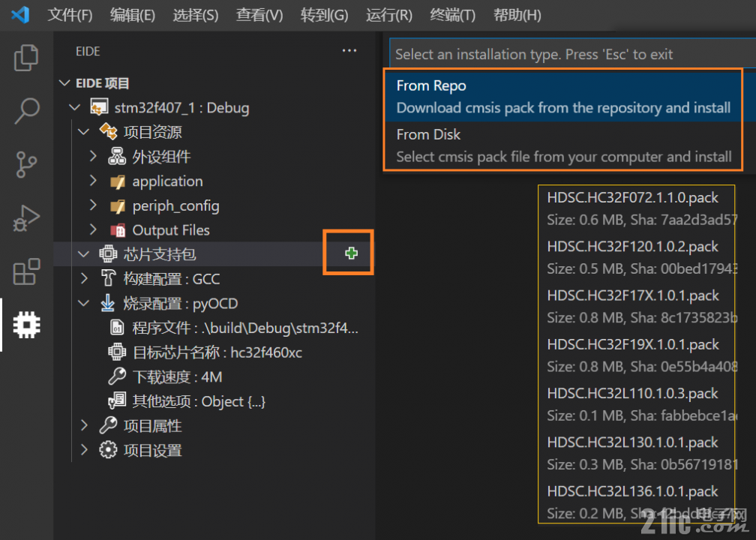756x540 pixels.
Task: Open the 编辑(E) menu
Action: (133, 16)
